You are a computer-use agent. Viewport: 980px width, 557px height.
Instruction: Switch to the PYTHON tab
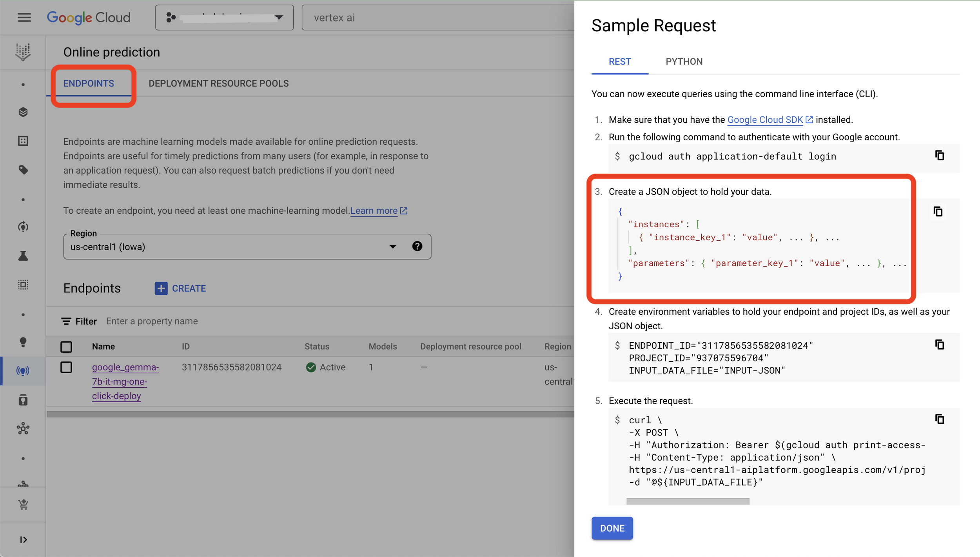coord(684,62)
